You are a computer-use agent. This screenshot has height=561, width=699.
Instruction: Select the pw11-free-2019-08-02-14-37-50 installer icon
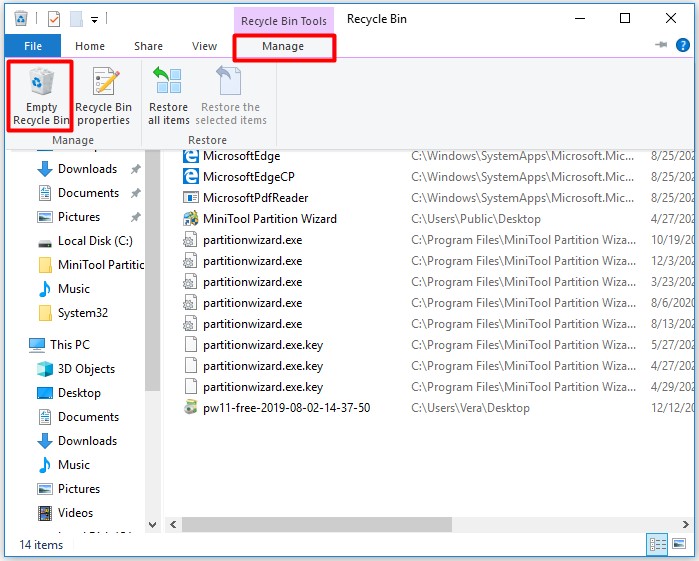click(190, 408)
